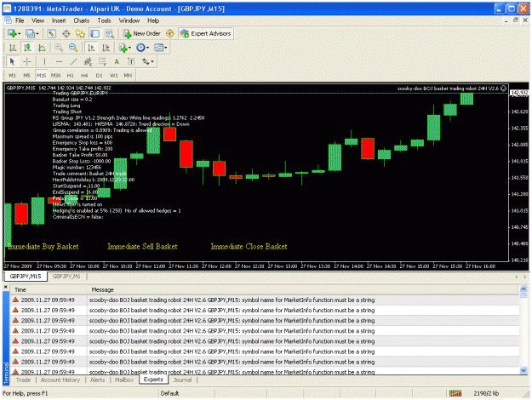The height and width of the screenshot is (400, 532).
Task: Open the Periods clock dropdown
Action: pyautogui.click(x=147, y=48)
